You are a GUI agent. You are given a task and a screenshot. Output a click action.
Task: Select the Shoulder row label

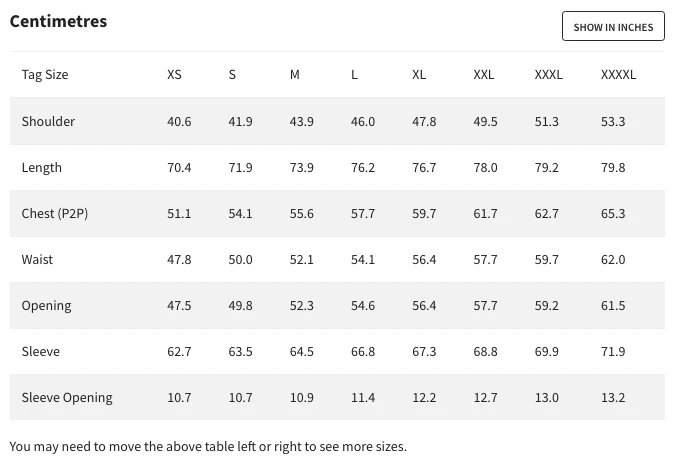(x=48, y=121)
